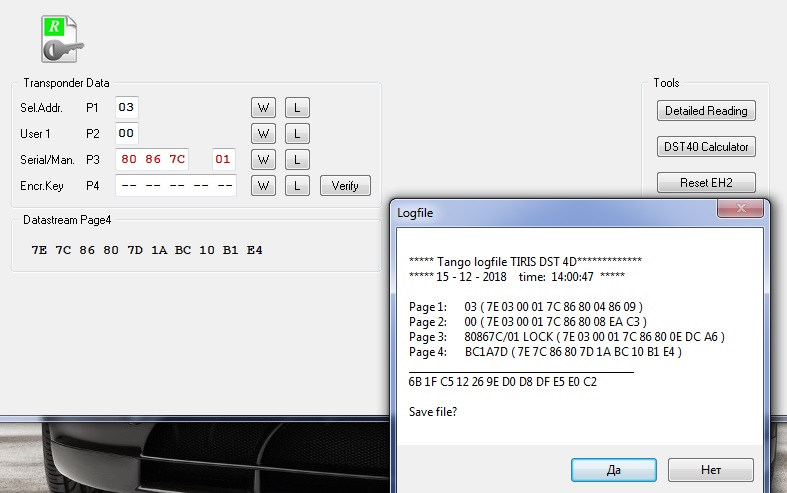
Task: Click Reset EH2 button
Action: click(x=706, y=183)
